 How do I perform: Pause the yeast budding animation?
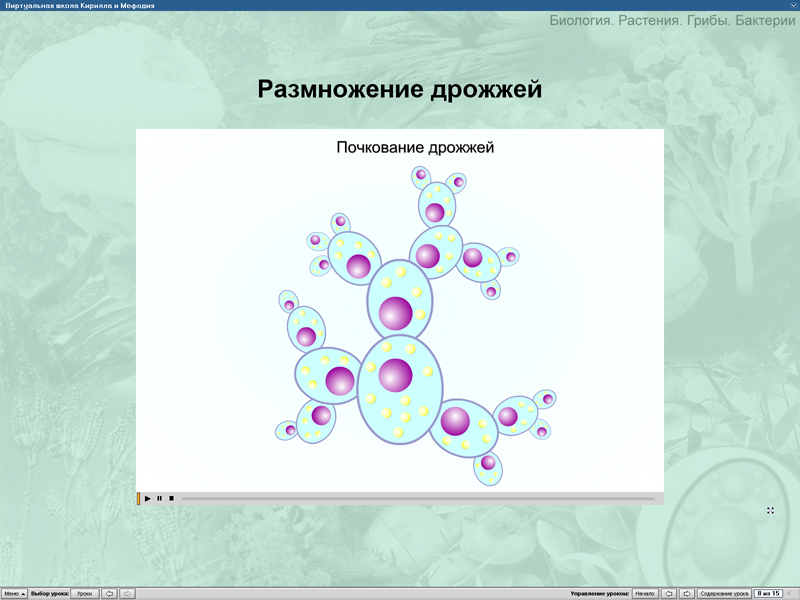click(159, 498)
